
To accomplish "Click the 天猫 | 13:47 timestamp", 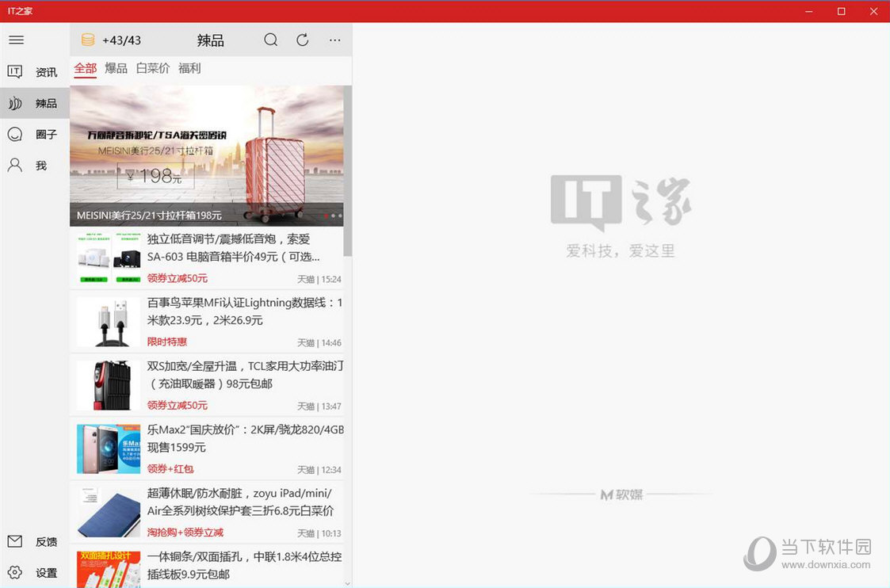I will [319, 407].
